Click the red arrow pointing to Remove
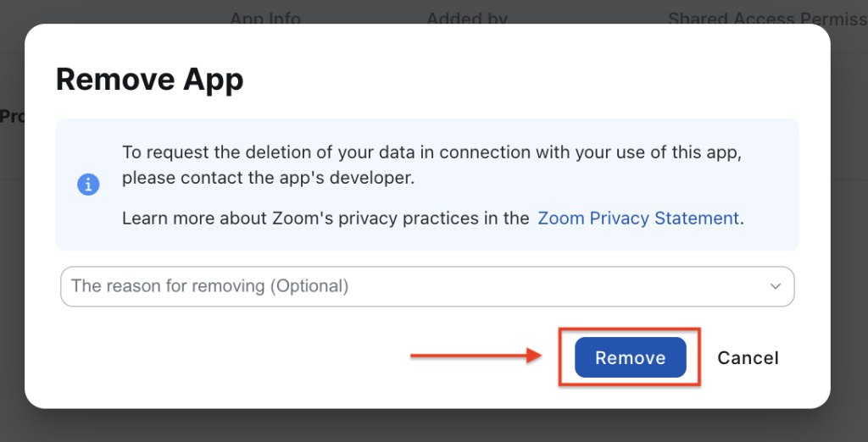This screenshot has width=868, height=442. point(475,356)
